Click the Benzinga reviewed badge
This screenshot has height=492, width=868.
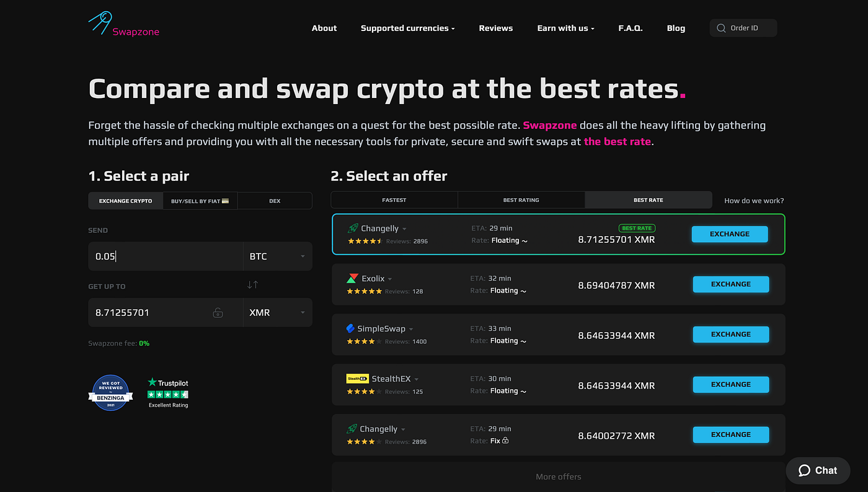pyautogui.click(x=111, y=392)
